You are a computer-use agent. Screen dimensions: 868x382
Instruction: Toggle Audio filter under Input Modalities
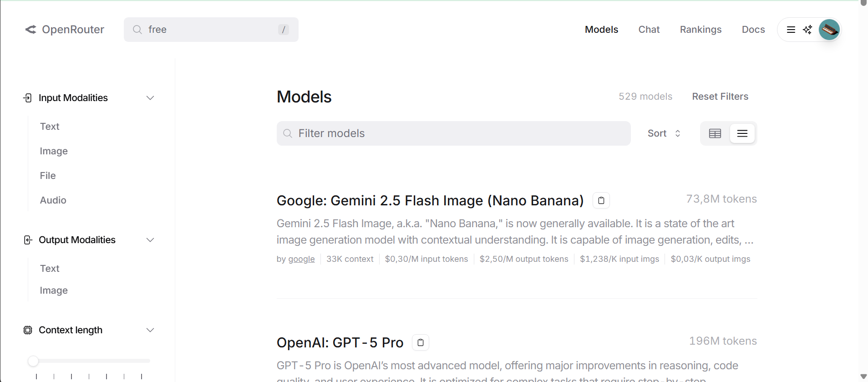(x=53, y=200)
